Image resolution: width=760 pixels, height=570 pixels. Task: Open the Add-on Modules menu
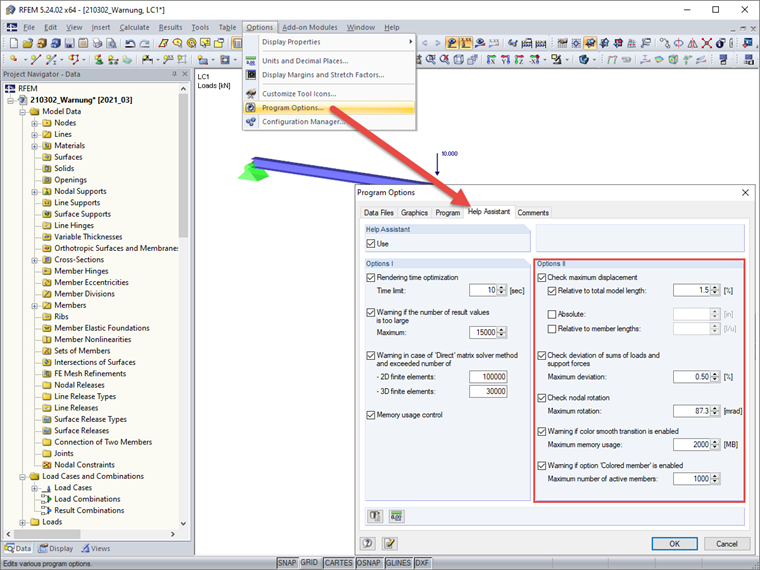310,27
